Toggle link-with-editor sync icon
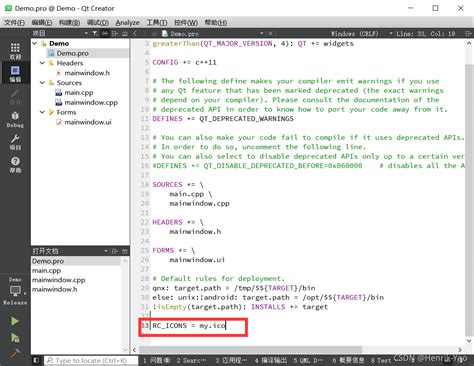 pos(105,33)
